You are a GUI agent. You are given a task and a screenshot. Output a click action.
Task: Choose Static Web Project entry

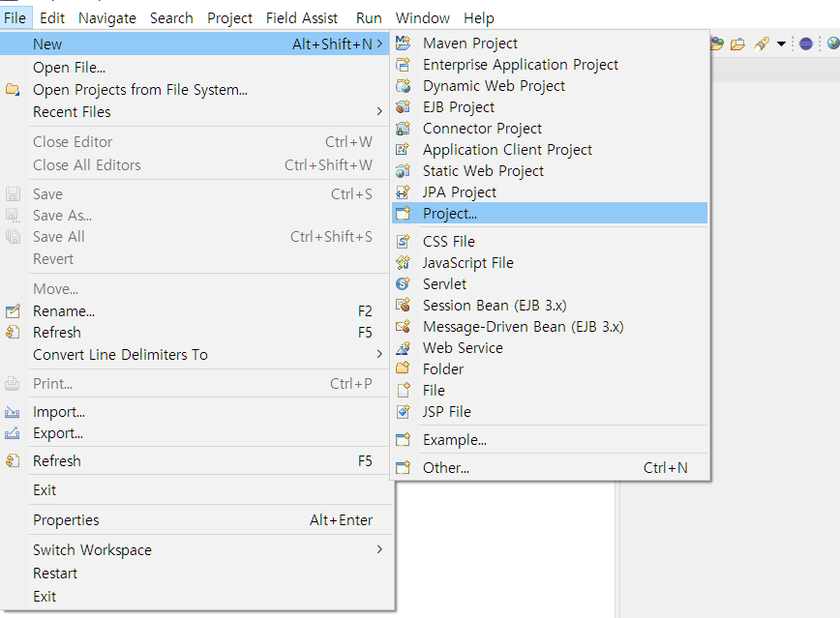550,171
